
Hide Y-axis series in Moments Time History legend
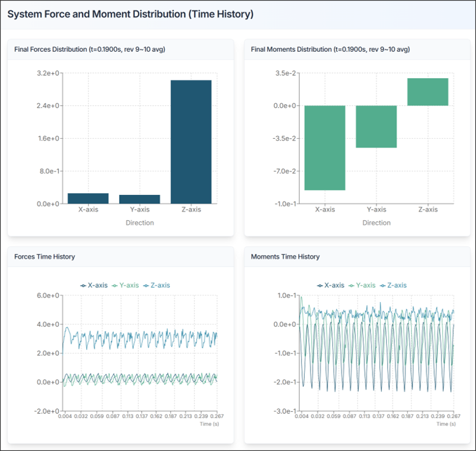pos(362,285)
